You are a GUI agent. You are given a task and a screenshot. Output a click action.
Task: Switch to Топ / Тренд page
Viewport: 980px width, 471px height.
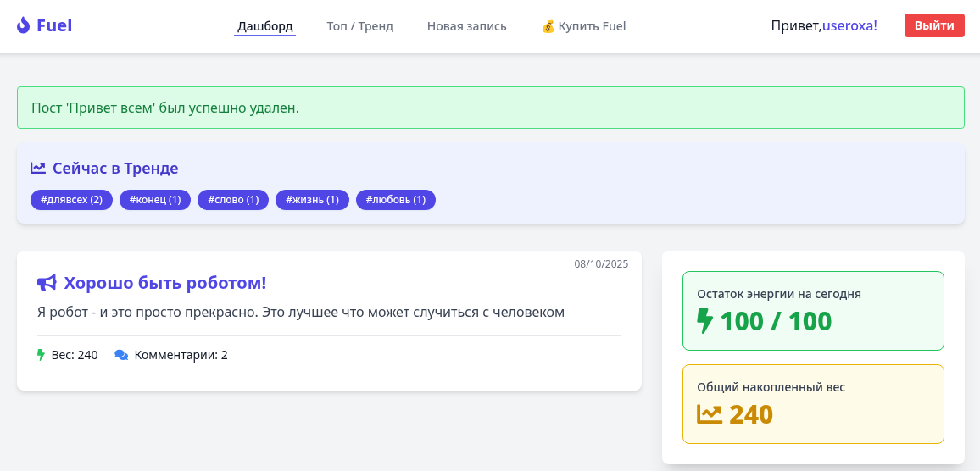tap(359, 26)
